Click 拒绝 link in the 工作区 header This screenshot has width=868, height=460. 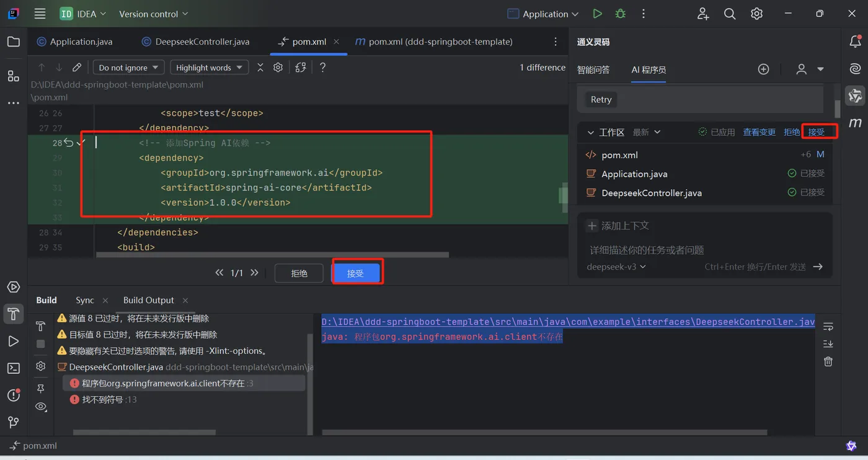[792, 132]
